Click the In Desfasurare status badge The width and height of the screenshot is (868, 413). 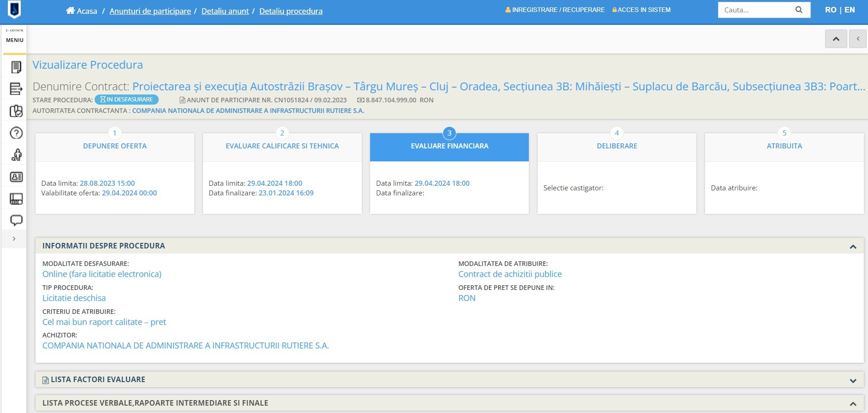(x=126, y=100)
